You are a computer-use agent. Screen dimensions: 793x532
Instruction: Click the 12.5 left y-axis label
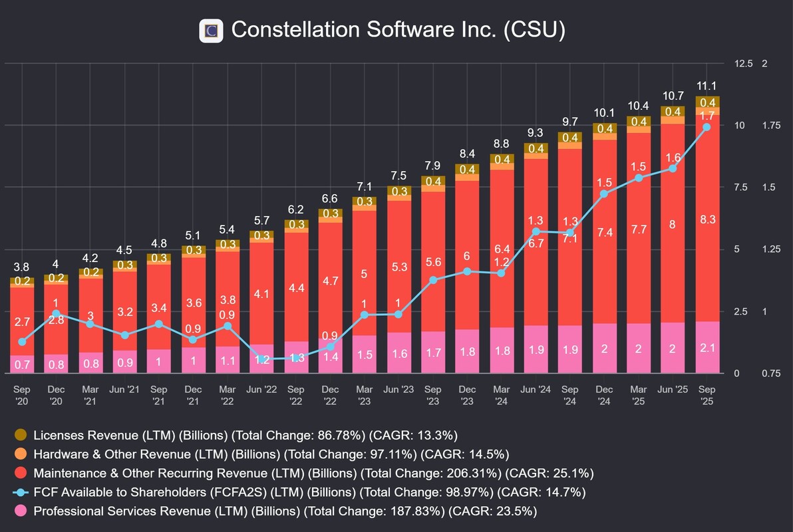[x=743, y=64]
